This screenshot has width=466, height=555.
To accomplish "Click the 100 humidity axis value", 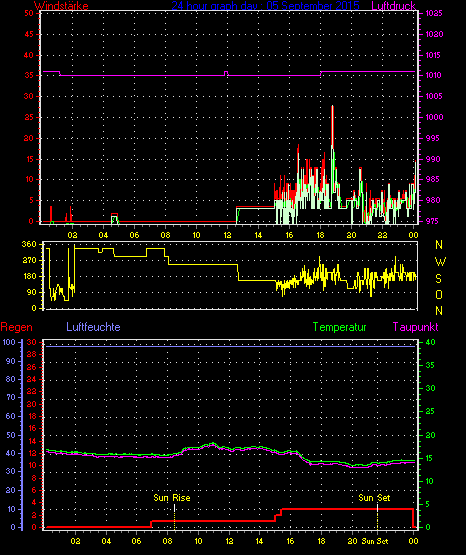I will [9, 342].
